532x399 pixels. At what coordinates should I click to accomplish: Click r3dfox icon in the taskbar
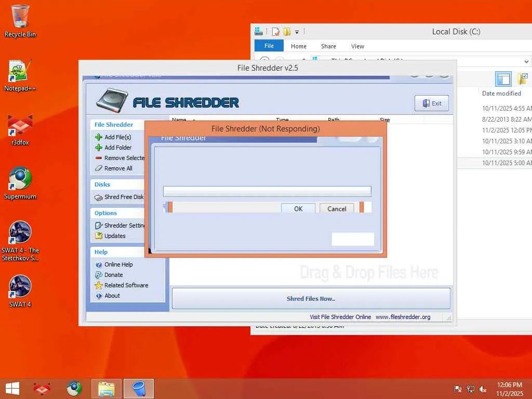click(x=42, y=389)
